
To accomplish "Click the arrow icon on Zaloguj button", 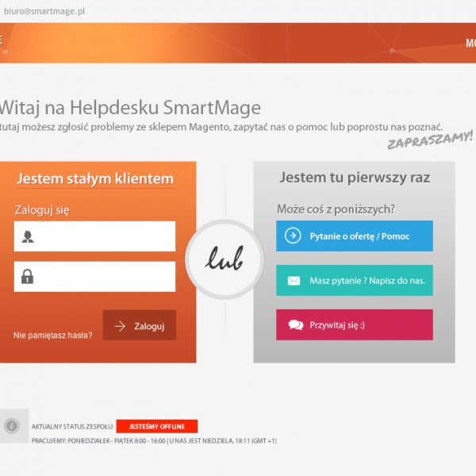I will 120,326.
